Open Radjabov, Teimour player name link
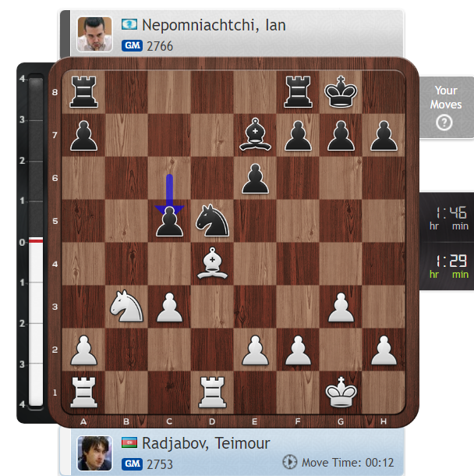 [206, 443]
